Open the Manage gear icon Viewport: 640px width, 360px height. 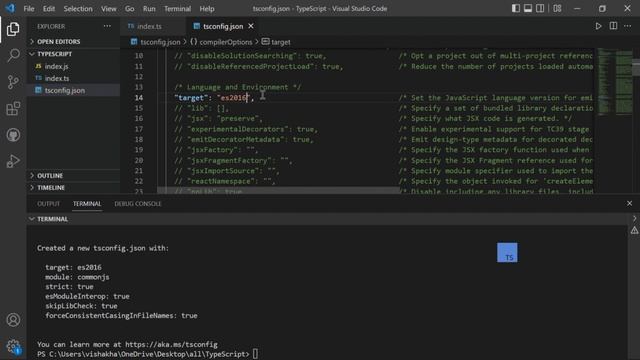pyautogui.click(x=13, y=347)
